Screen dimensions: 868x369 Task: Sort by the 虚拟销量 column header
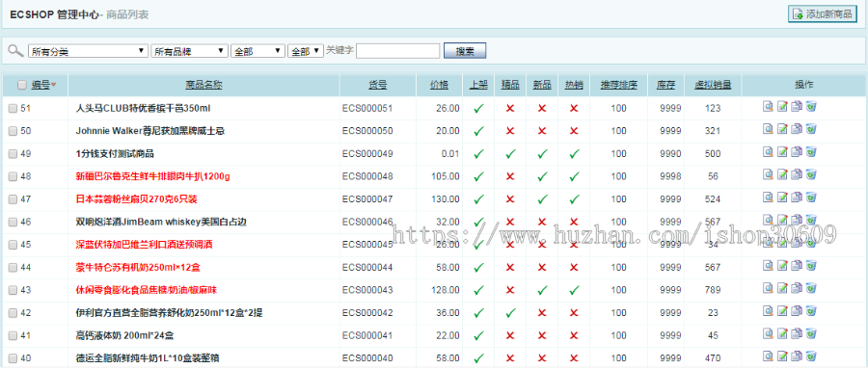(x=713, y=85)
